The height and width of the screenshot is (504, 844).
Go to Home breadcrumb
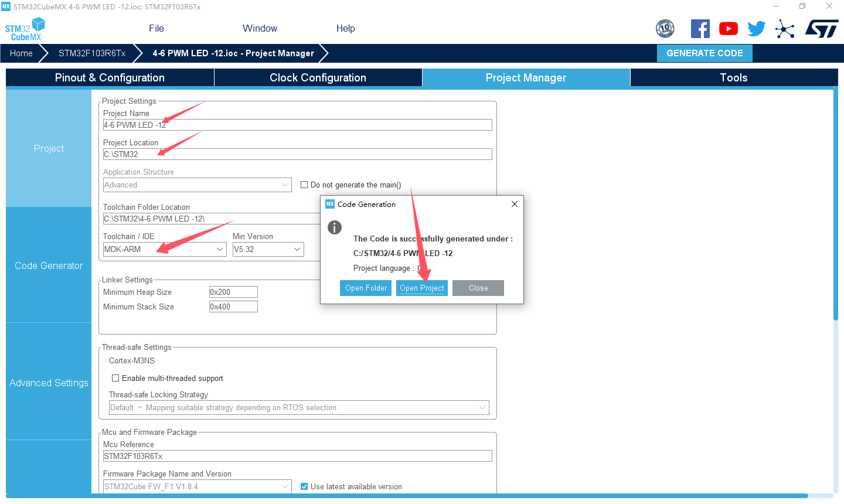pos(21,53)
